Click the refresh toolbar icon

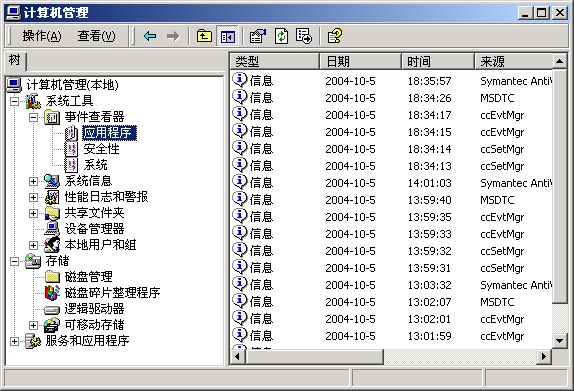click(x=281, y=36)
